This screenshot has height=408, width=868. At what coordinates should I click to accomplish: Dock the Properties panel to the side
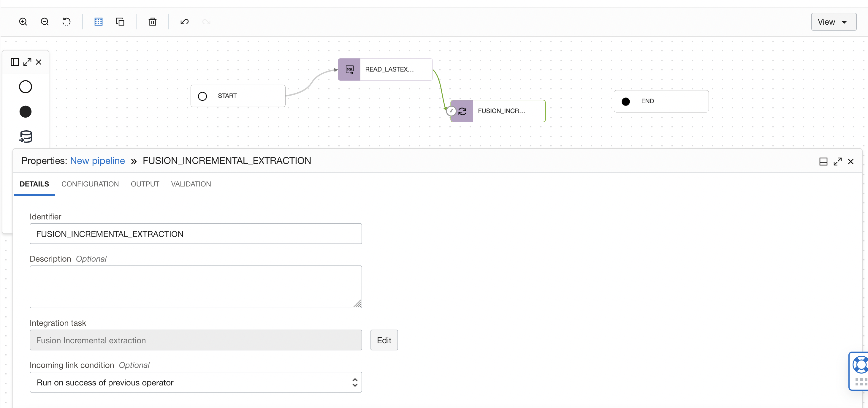pyautogui.click(x=823, y=161)
